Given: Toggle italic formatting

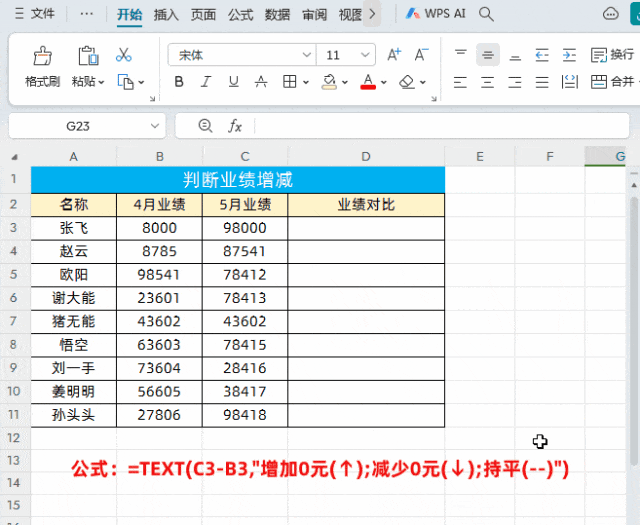Looking at the screenshot, I should [x=206, y=82].
